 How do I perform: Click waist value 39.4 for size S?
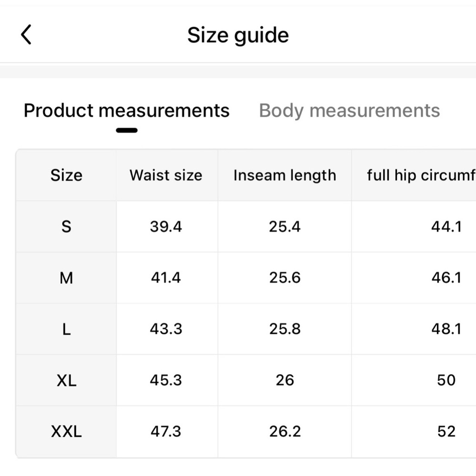166,227
